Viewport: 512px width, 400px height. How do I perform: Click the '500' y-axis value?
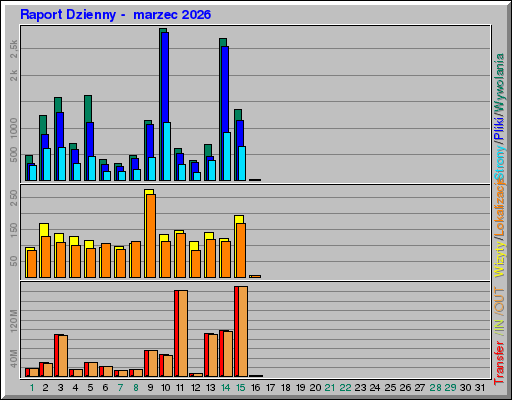tap(14, 155)
